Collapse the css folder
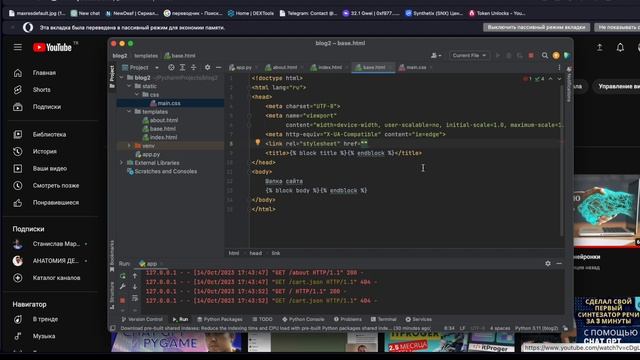640x360 pixels. point(137,95)
